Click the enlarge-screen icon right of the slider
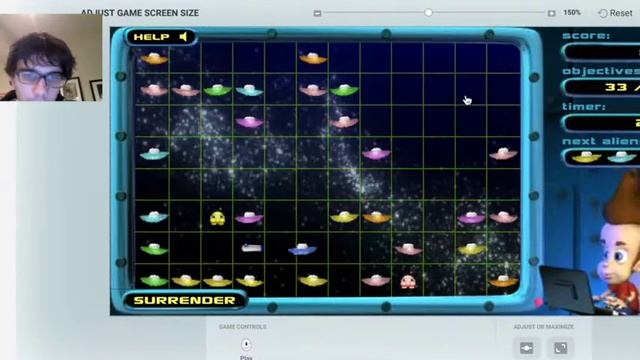 (x=551, y=13)
